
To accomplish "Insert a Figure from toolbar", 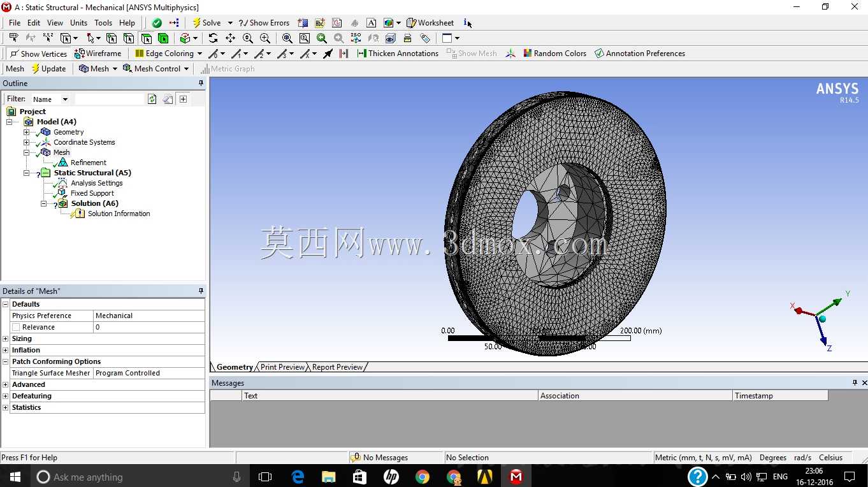I will [x=389, y=23].
